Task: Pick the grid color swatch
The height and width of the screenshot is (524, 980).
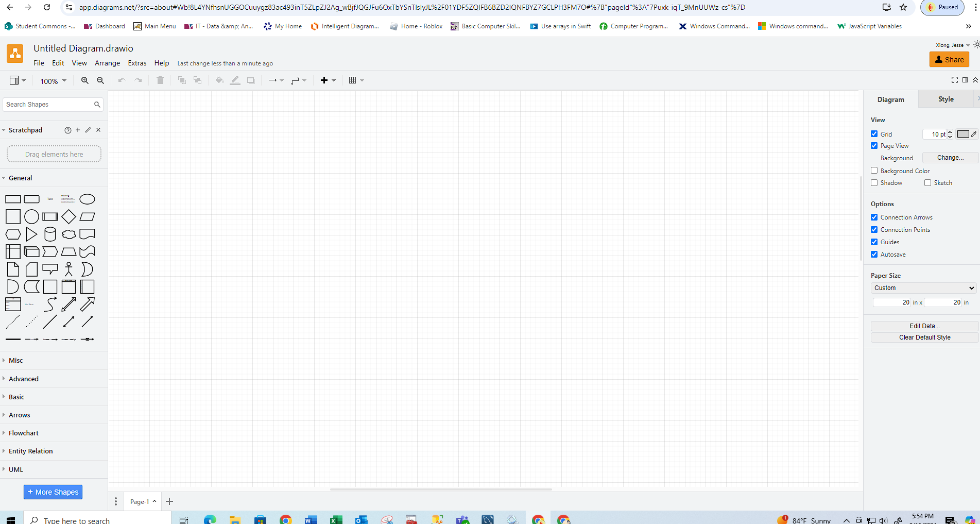Action: pyautogui.click(x=964, y=134)
